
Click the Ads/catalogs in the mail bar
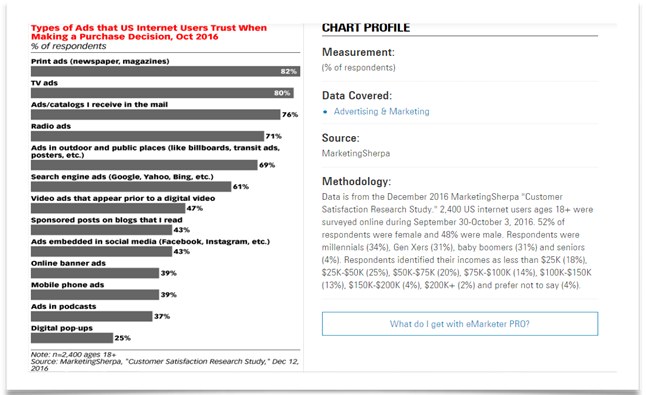156,115
